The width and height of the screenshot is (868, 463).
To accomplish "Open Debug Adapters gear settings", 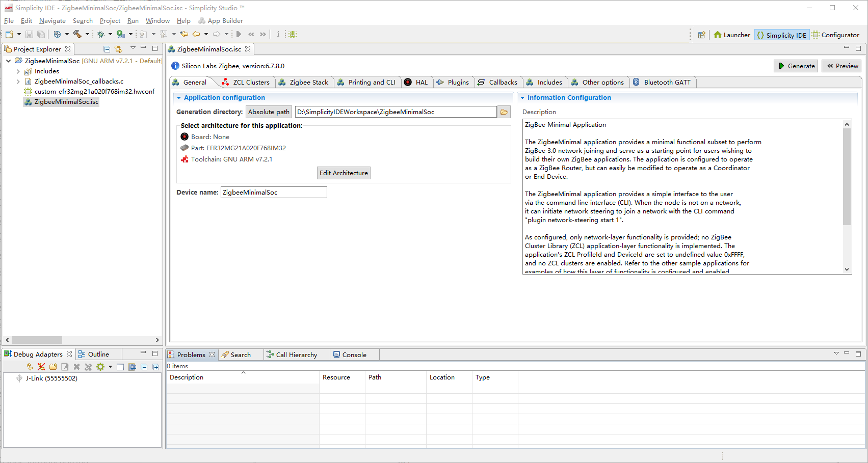I will 100,367.
